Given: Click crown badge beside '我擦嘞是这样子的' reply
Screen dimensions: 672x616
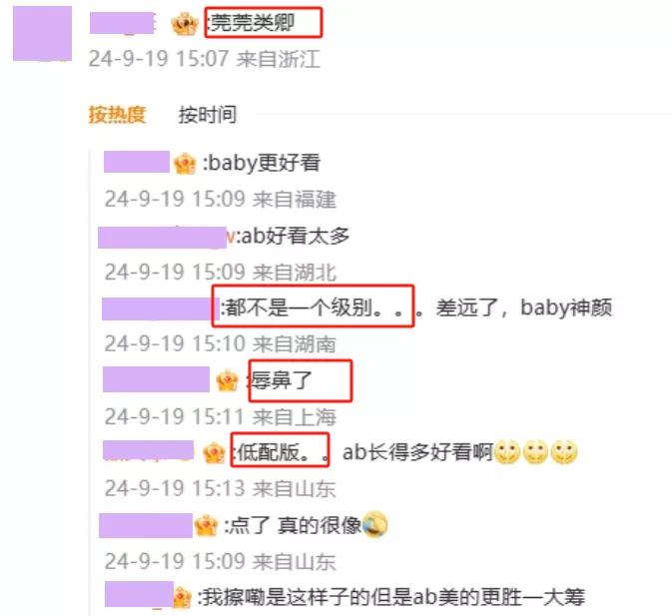Looking at the screenshot, I should [x=182, y=598].
